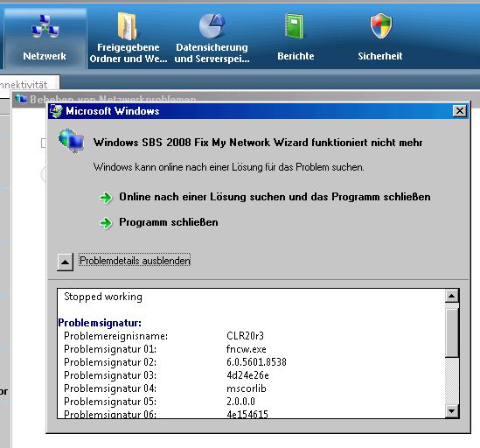The width and height of the screenshot is (480, 448).
Task: Click the Windows kann online nach... sentence
Action: click(x=229, y=167)
